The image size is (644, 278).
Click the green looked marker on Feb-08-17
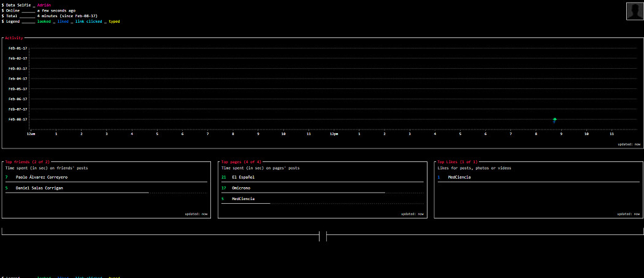click(554, 119)
